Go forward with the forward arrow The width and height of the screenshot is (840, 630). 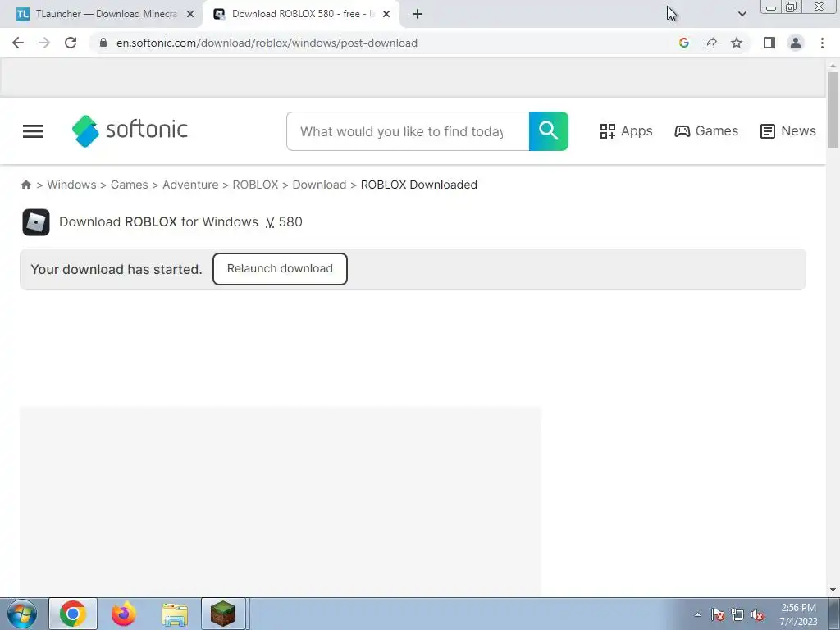pos(44,43)
